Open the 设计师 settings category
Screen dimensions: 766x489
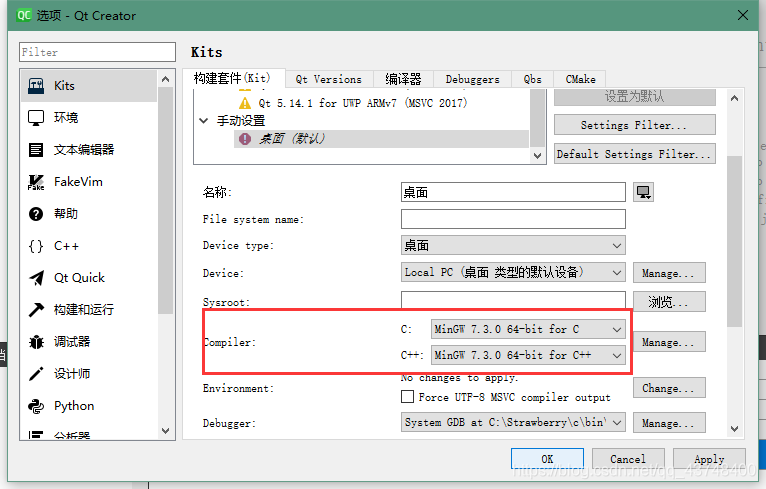[x=89, y=374]
